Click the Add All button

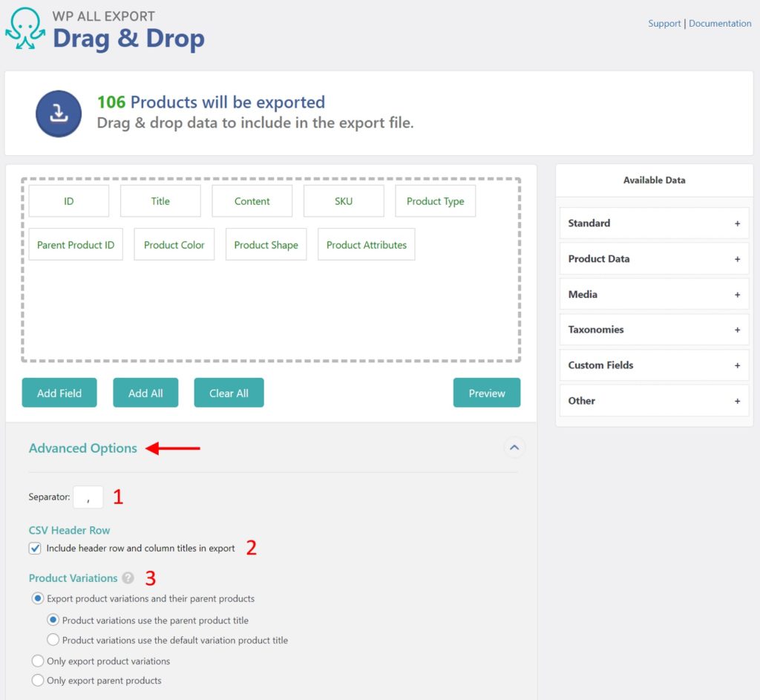pos(145,393)
